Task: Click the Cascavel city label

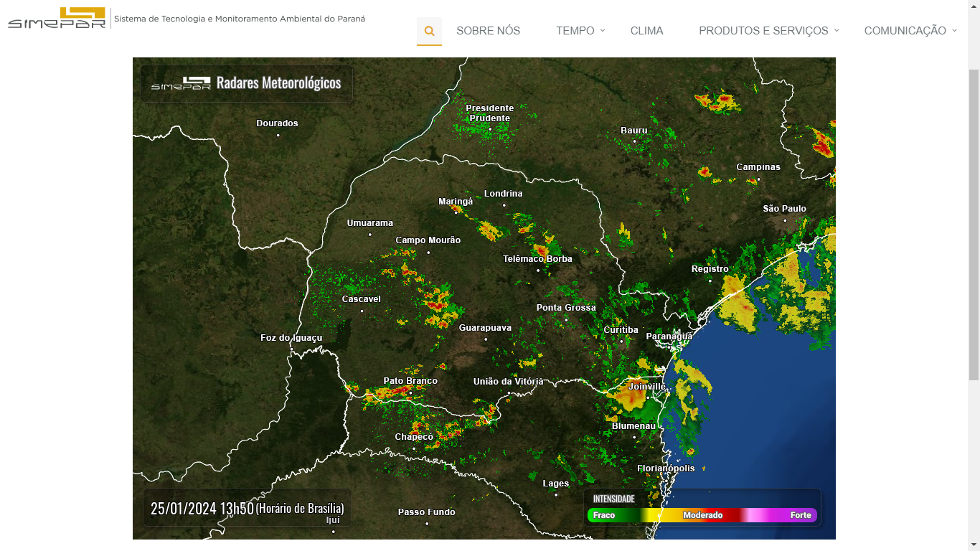Action: pyautogui.click(x=362, y=299)
